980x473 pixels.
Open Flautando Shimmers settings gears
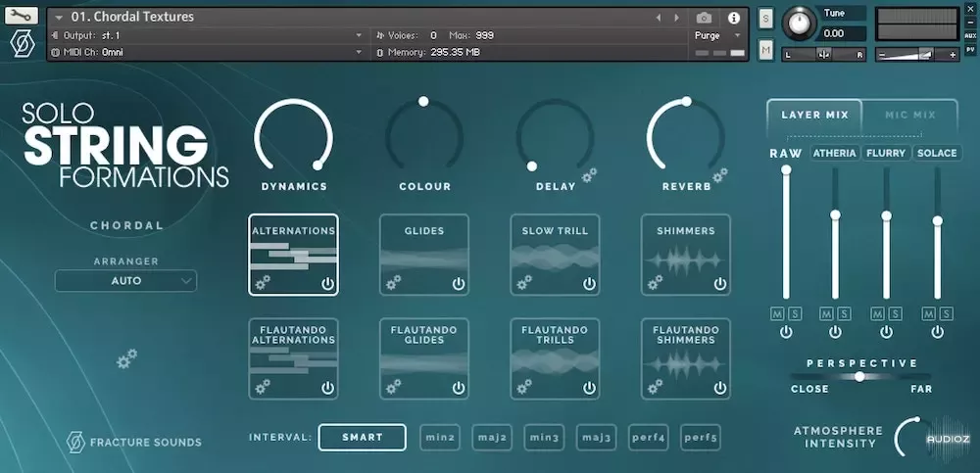[x=655, y=386]
